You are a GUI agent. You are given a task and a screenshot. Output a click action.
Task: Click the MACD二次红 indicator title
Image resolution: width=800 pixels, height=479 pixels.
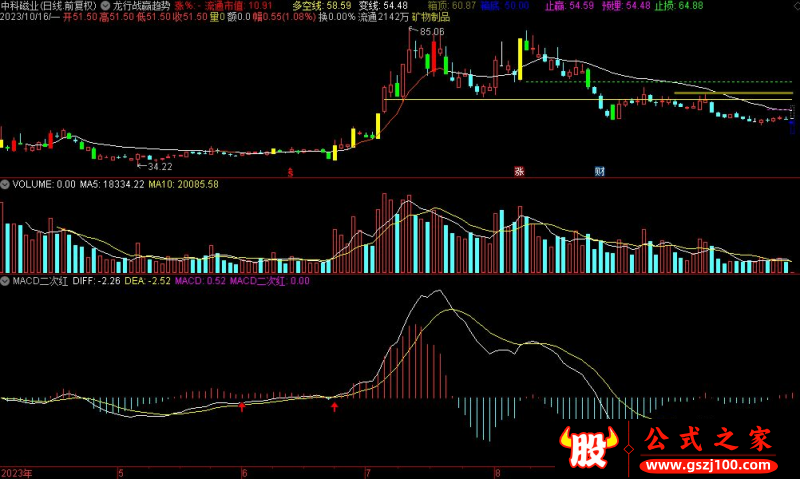pos(40,281)
